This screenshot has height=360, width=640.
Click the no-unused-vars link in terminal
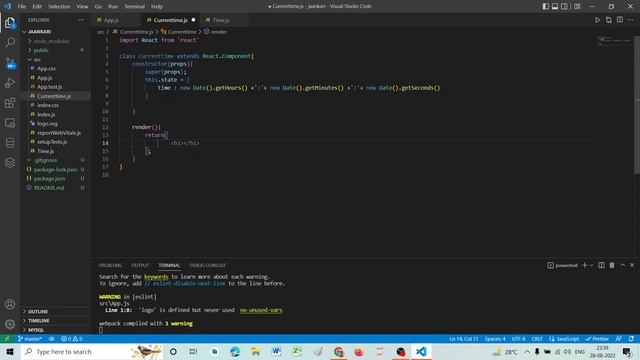coord(261,310)
